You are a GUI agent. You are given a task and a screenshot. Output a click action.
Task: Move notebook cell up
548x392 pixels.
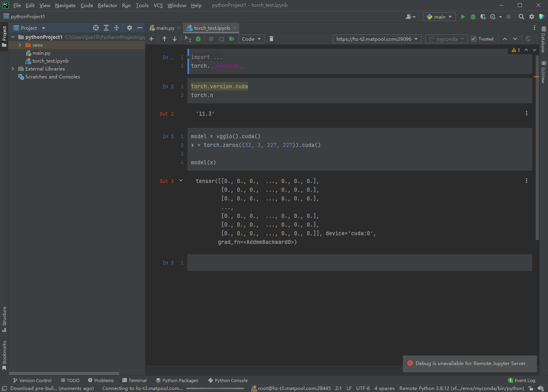(x=164, y=39)
